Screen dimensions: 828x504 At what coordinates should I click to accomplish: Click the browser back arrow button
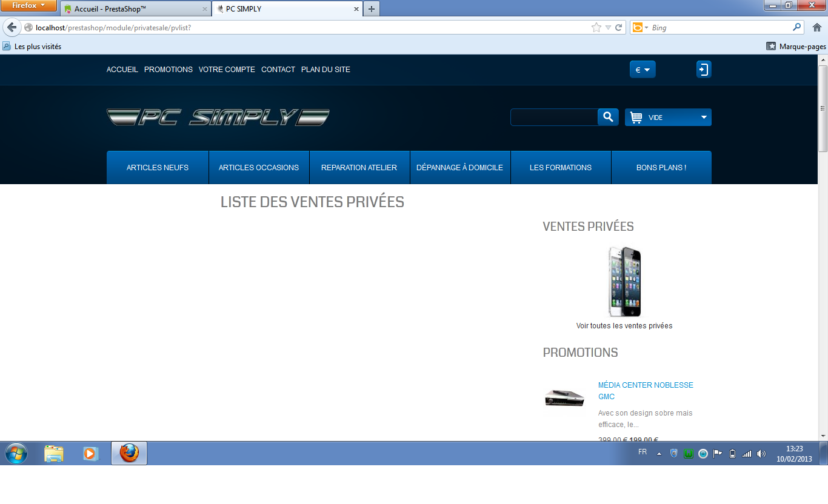click(x=12, y=27)
